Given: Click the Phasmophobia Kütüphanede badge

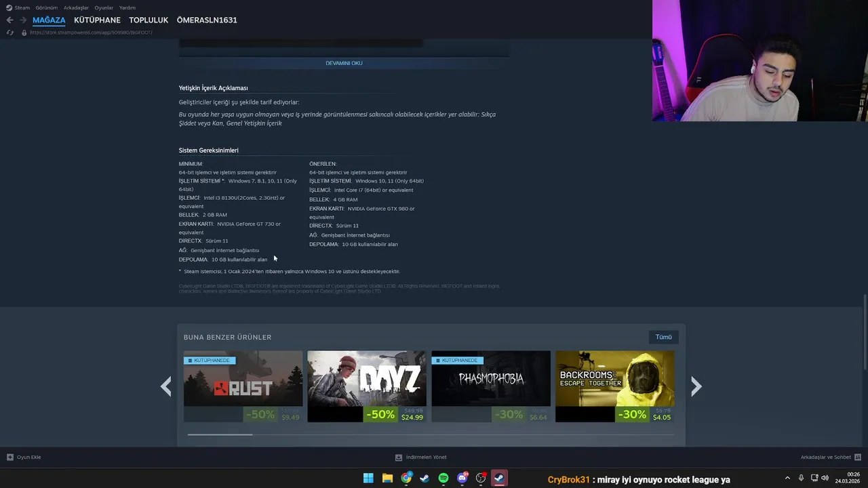Looking at the screenshot, I should pos(457,361).
